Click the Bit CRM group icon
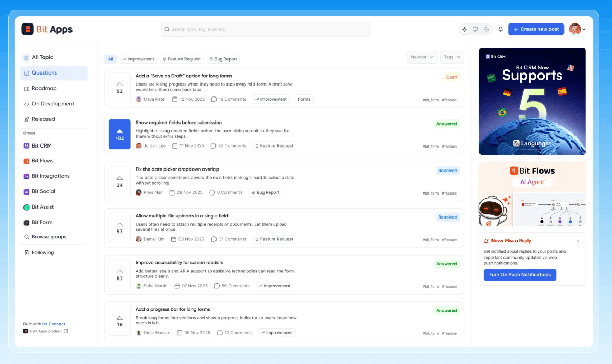This screenshot has height=364, width=612. pyautogui.click(x=27, y=146)
